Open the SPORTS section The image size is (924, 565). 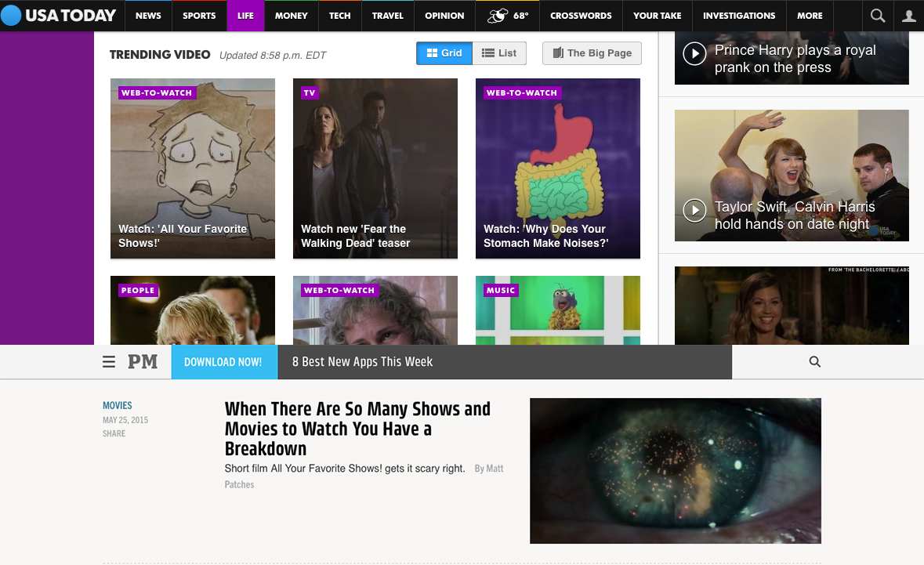coord(199,16)
